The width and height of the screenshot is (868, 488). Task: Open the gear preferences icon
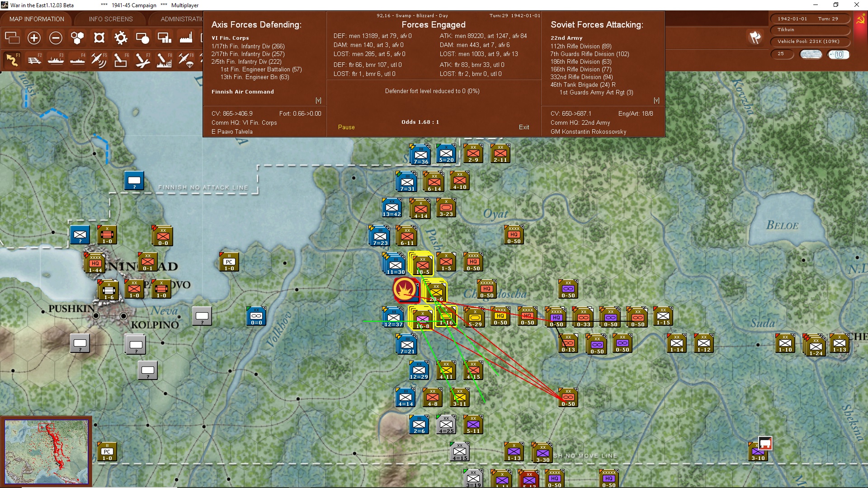click(x=121, y=38)
